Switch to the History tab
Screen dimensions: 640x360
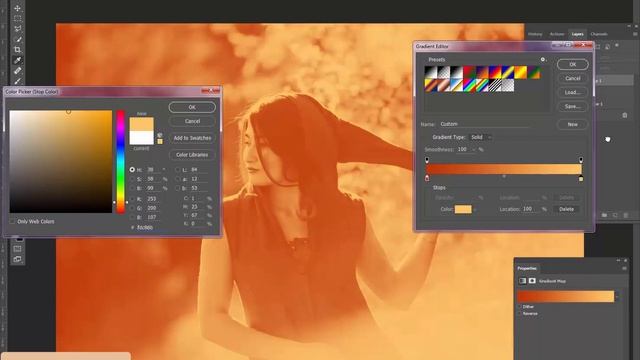coord(535,34)
